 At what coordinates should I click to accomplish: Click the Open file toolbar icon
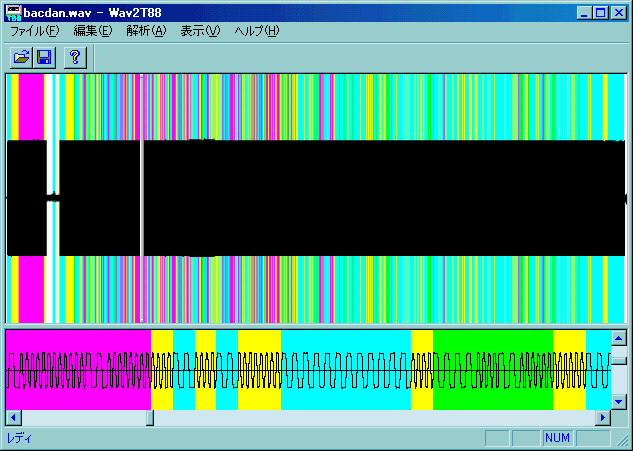click(x=21, y=57)
